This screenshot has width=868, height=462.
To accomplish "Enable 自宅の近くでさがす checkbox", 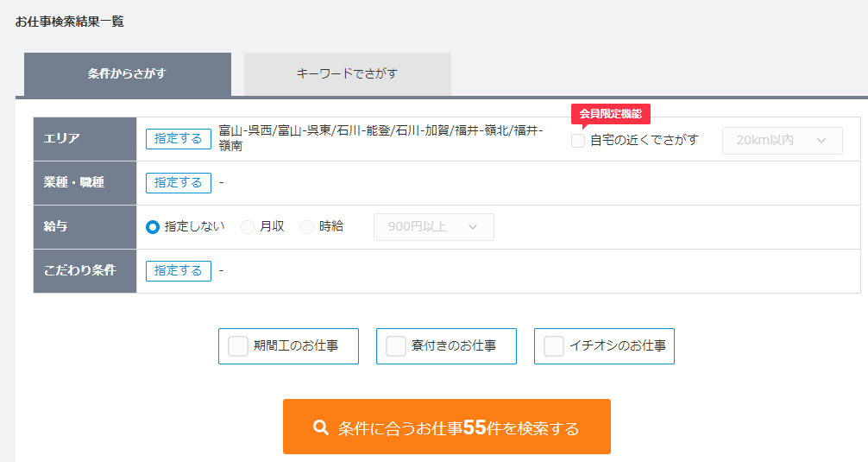I will click(x=578, y=141).
